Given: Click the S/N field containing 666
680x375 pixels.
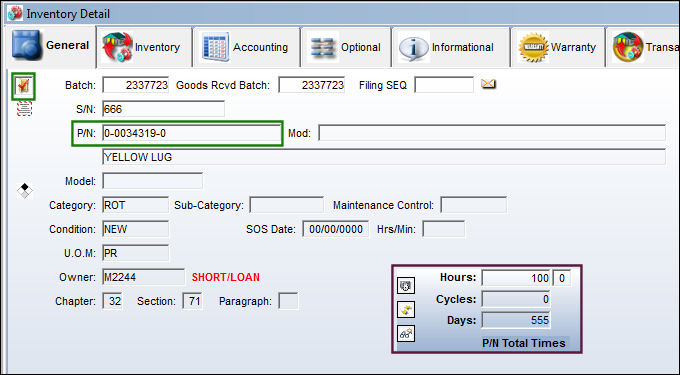Looking at the screenshot, I should pos(163,109).
